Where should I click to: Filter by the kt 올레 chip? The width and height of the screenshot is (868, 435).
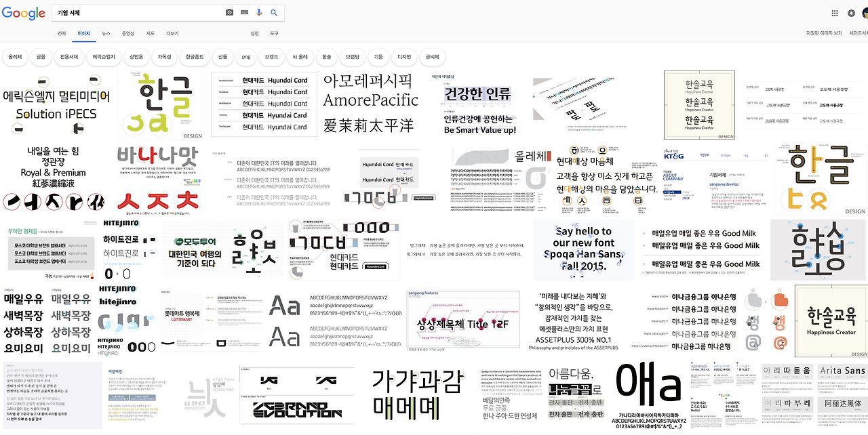click(x=300, y=57)
